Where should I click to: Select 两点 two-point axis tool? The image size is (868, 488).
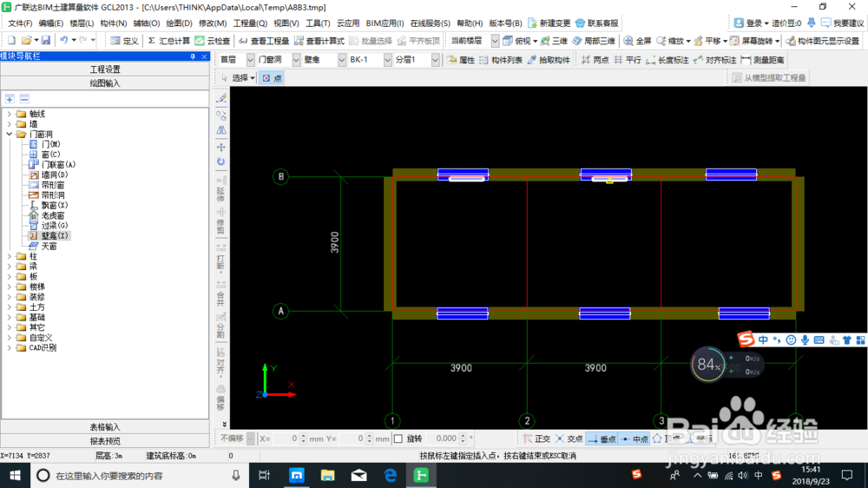pyautogui.click(x=595, y=60)
